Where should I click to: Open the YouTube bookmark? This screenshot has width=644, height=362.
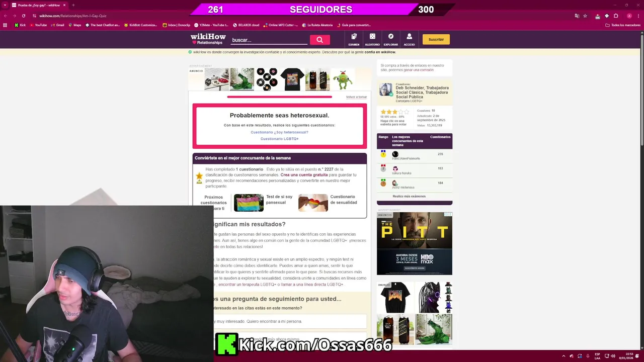[x=38, y=25]
